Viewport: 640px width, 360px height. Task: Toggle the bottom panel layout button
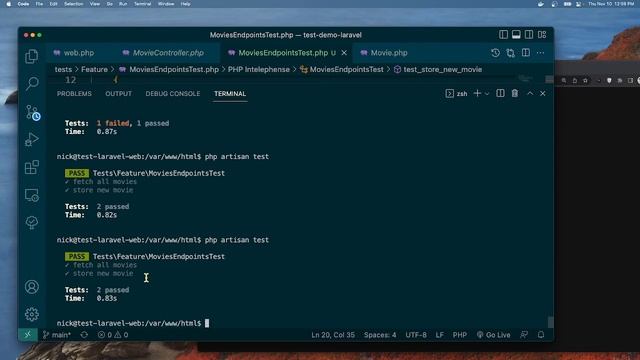[x=516, y=35]
